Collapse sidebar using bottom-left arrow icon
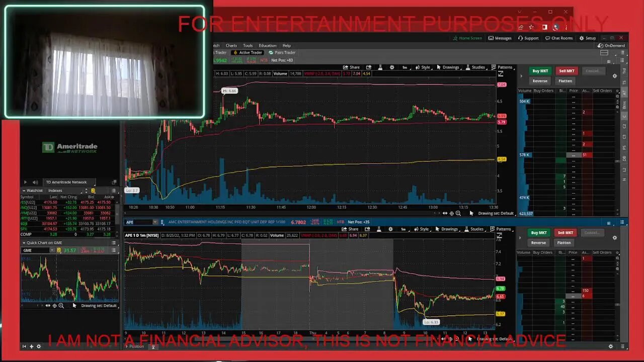 coord(24,346)
